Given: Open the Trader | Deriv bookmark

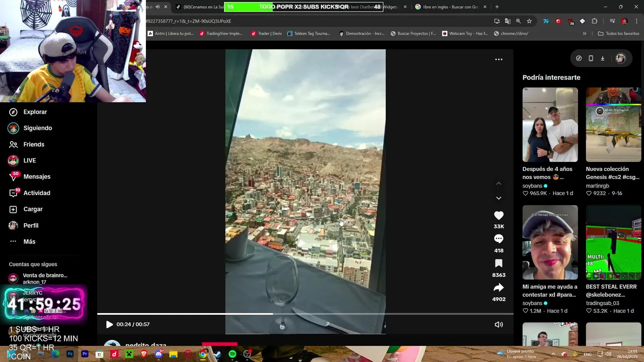Looking at the screenshot, I should click(x=266, y=34).
